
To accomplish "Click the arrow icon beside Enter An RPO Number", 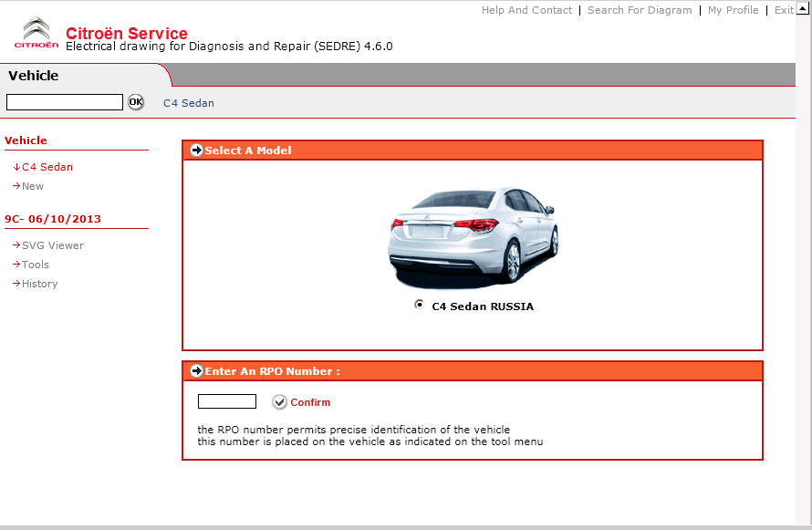I will pos(197,371).
